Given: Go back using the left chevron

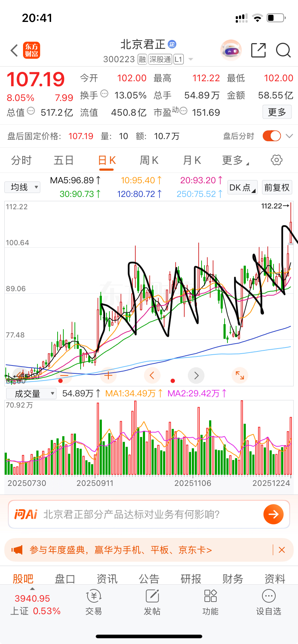Looking at the screenshot, I should point(14,50).
